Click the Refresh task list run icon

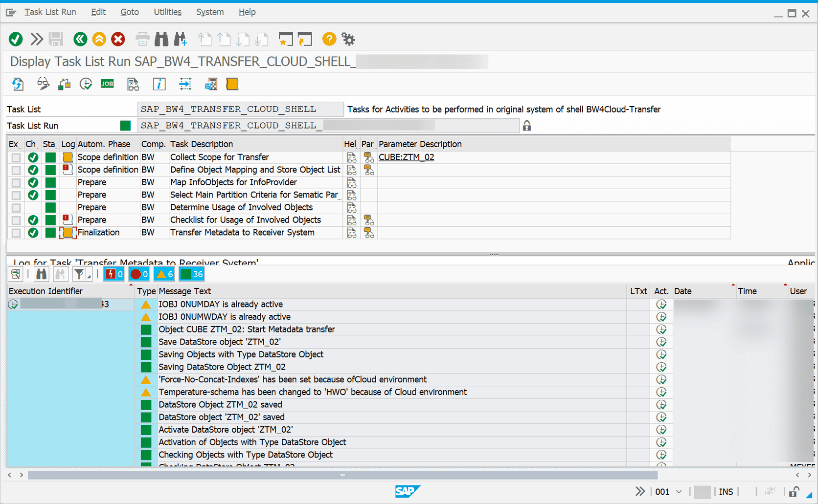pos(18,84)
